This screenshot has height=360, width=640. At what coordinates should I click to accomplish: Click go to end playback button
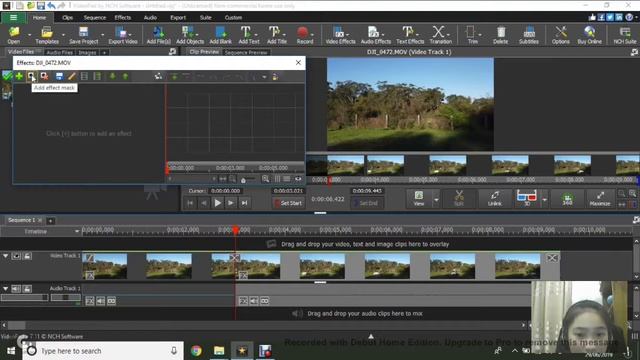click(x=244, y=203)
